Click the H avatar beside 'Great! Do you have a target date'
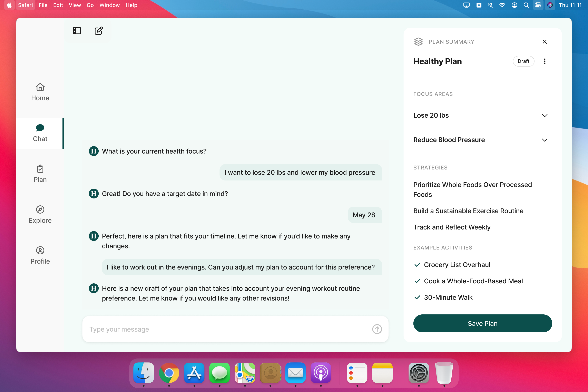588x392 pixels. tap(94, 194)
